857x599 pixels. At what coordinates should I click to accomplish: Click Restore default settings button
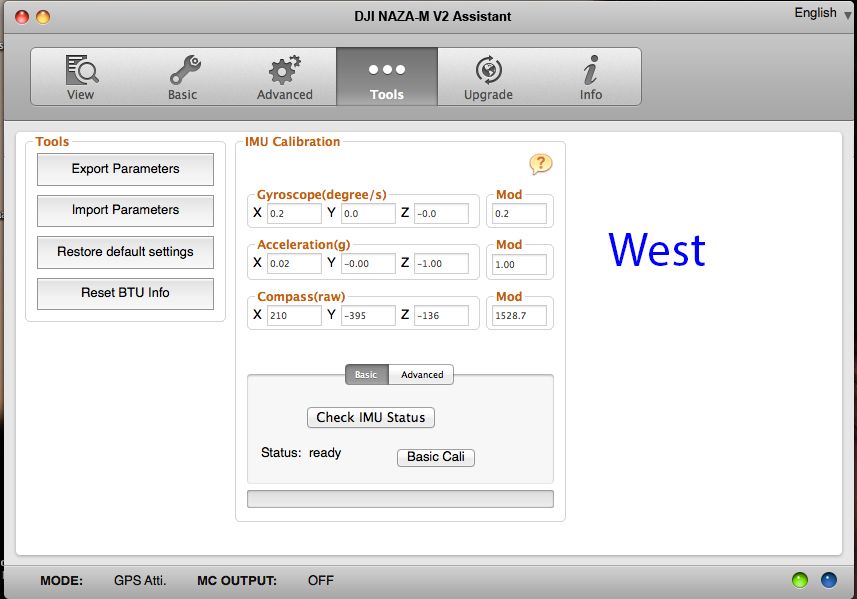pyautogui.click(x=125, y=252)
